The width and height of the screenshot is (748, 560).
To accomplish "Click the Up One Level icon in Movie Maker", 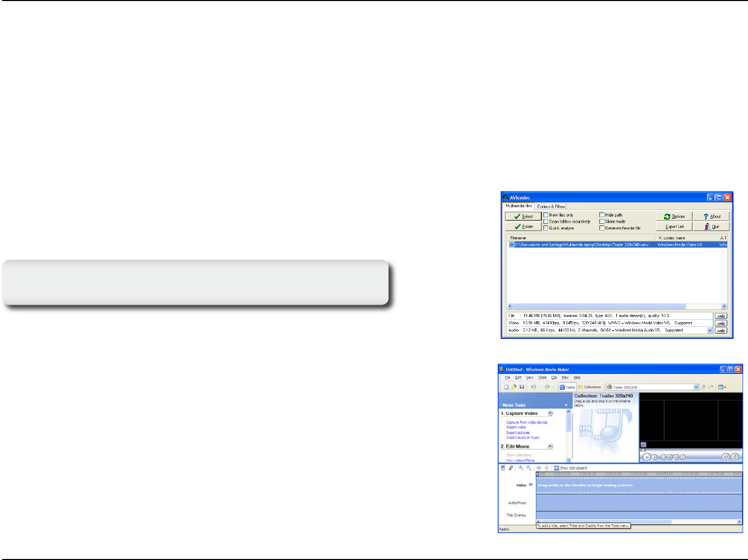I will (703, 387).
